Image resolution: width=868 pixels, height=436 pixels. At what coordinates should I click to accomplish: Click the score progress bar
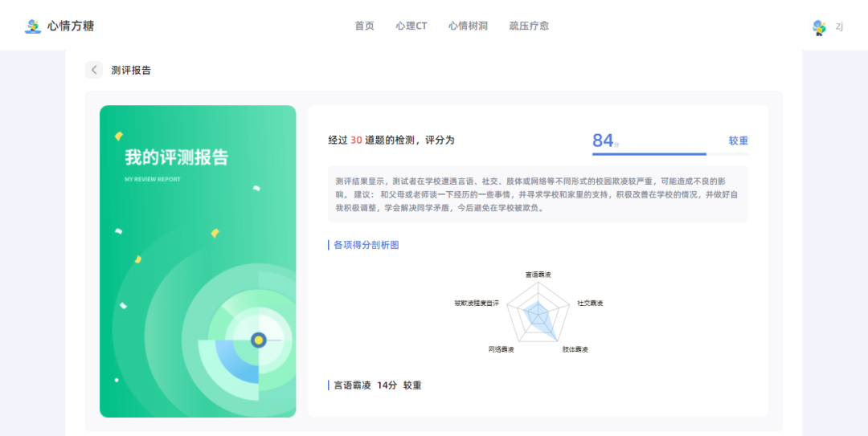[x=669, y=154]
